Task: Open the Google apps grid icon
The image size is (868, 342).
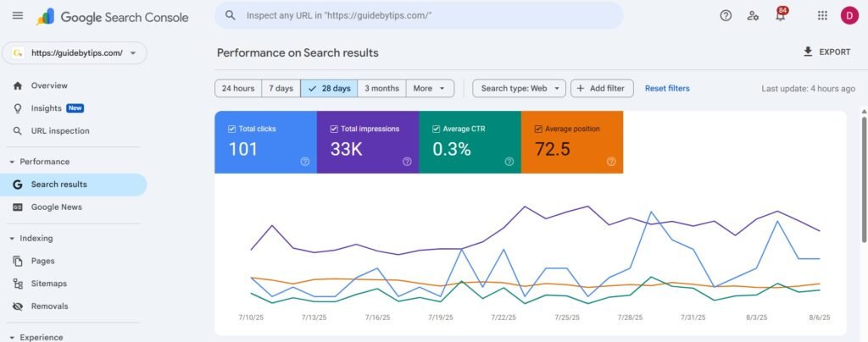Action: (822, 15)
